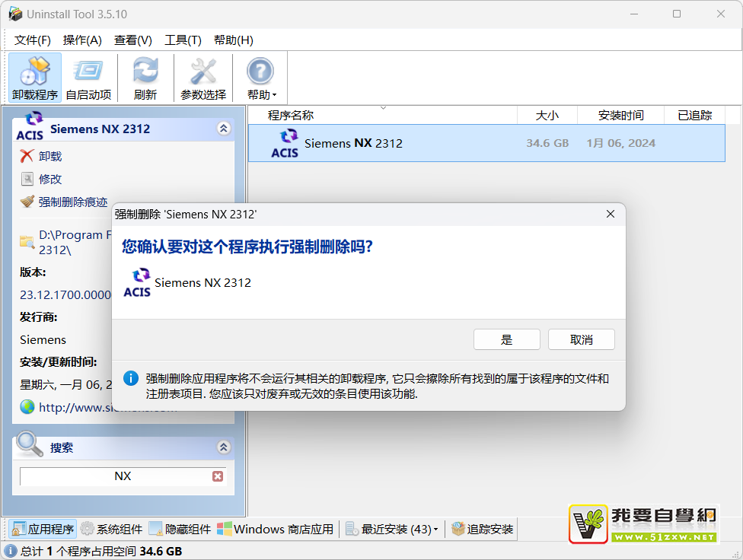The image size is (743, 560).
Task: Click publisher name Siemens in sidebar
Action: pyautogui.click(x=43, y=339)
